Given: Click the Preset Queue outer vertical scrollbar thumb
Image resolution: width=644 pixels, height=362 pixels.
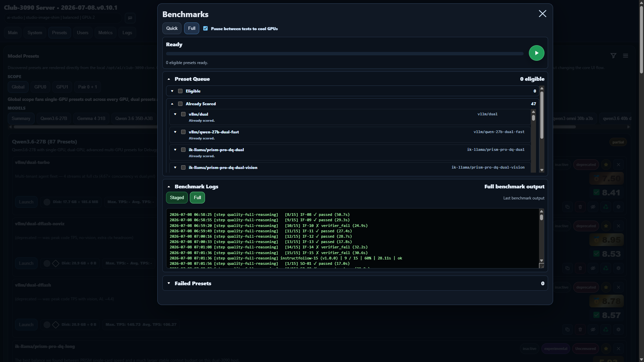Looking at the screenshot, I should coord(541,115).
